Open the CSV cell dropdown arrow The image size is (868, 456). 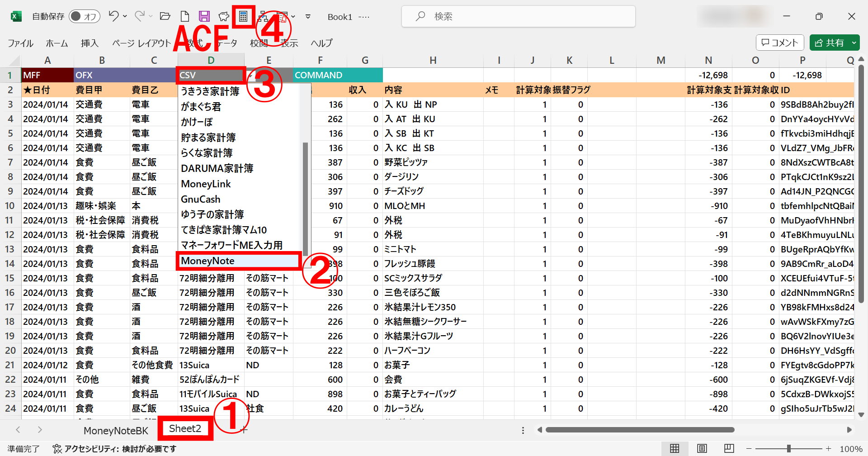click(250, 76)
